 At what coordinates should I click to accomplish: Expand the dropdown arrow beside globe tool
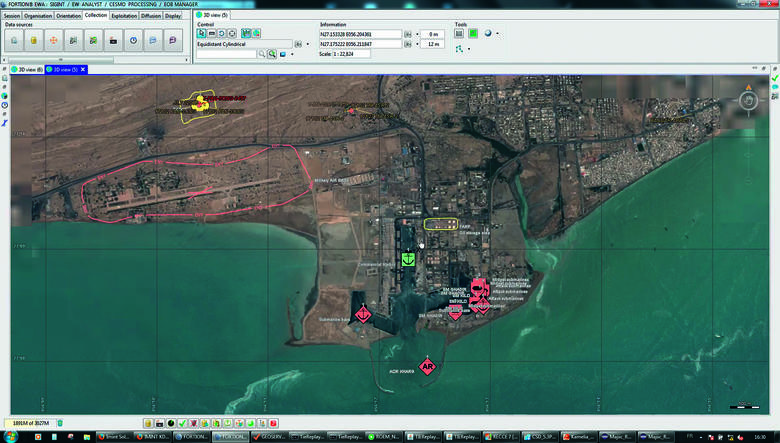(498, 34)
